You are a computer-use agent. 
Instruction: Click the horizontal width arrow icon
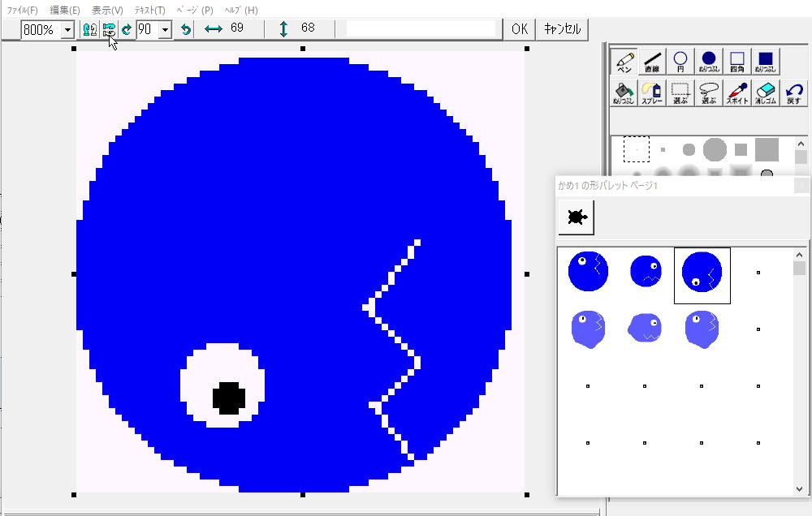[x=214, y=29]
